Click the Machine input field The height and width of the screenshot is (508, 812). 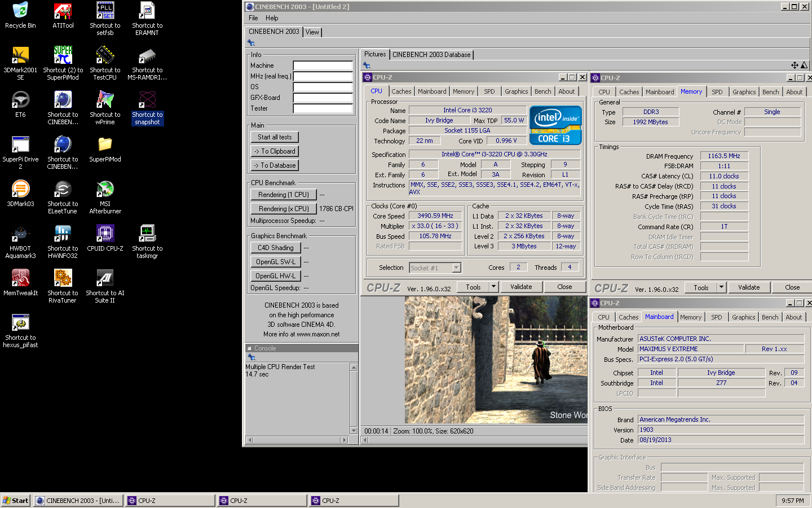323,65
